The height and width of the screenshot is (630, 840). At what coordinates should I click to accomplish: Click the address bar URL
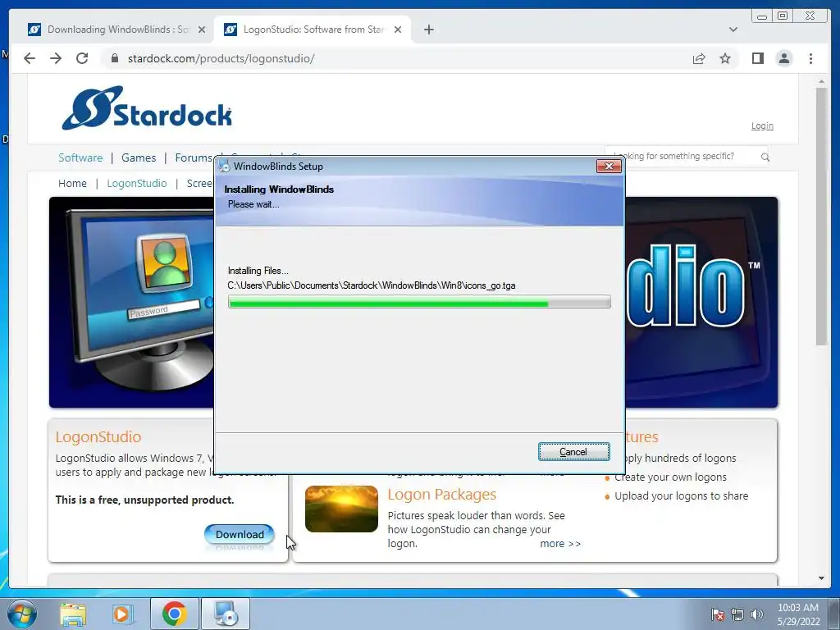tap(221, 58)
